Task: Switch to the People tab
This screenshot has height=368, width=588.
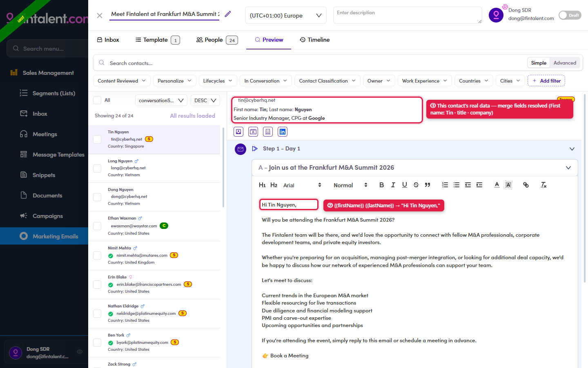Action: (217, 40)
